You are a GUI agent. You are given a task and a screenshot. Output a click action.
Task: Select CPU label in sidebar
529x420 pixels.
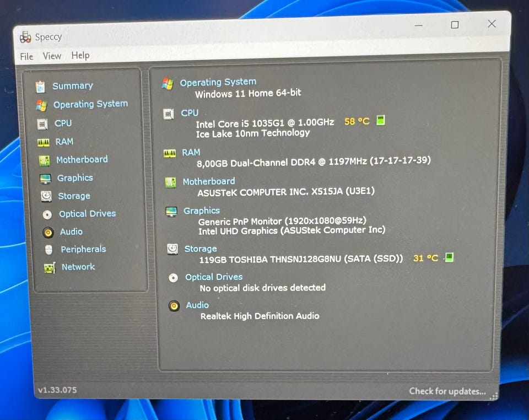(x=63, y=123)
